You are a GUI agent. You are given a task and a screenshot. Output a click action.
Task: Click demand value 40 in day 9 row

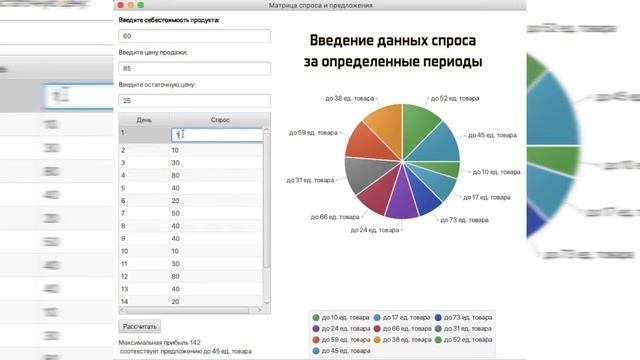(x=176, y=239)
